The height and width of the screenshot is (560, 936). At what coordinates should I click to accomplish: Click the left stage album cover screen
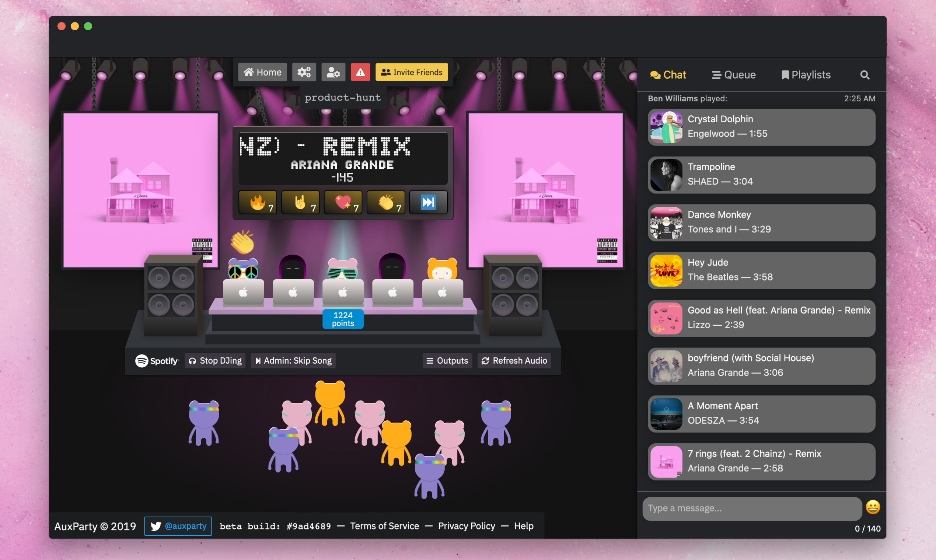[x=140, y=190]
